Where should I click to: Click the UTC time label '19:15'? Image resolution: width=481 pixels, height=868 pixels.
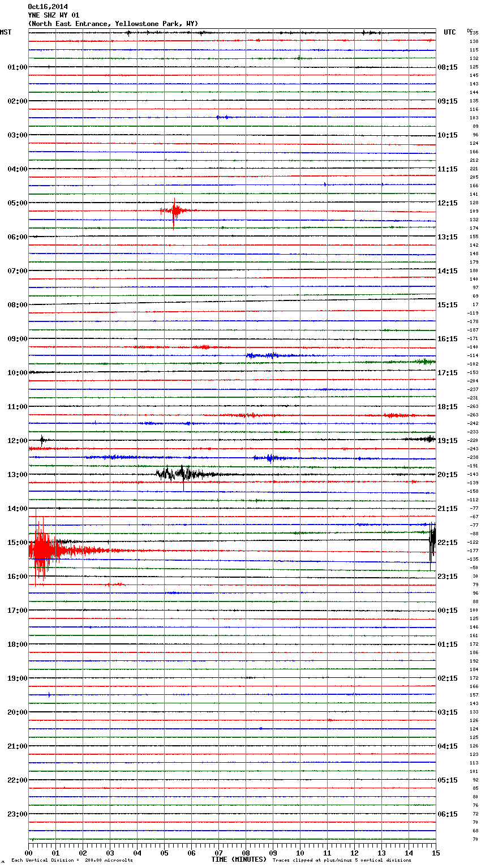(448, 441)
